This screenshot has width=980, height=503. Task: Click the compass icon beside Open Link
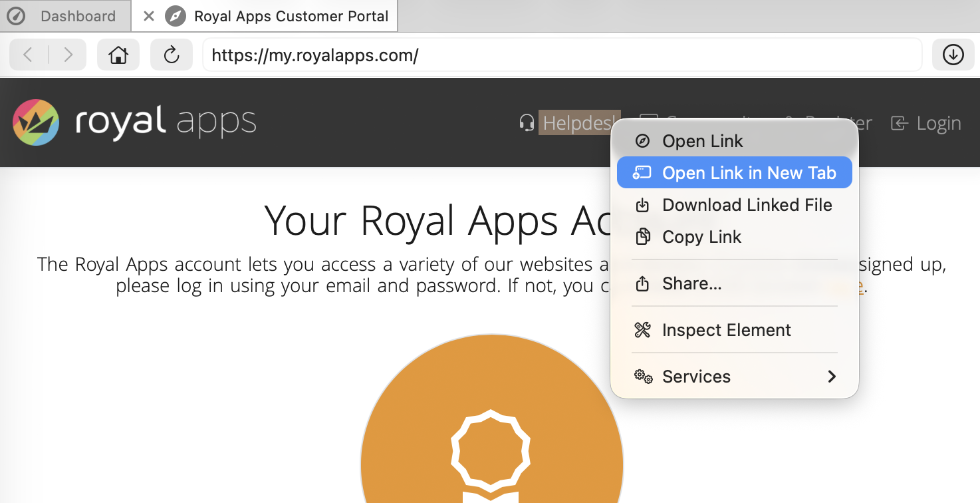642,141
